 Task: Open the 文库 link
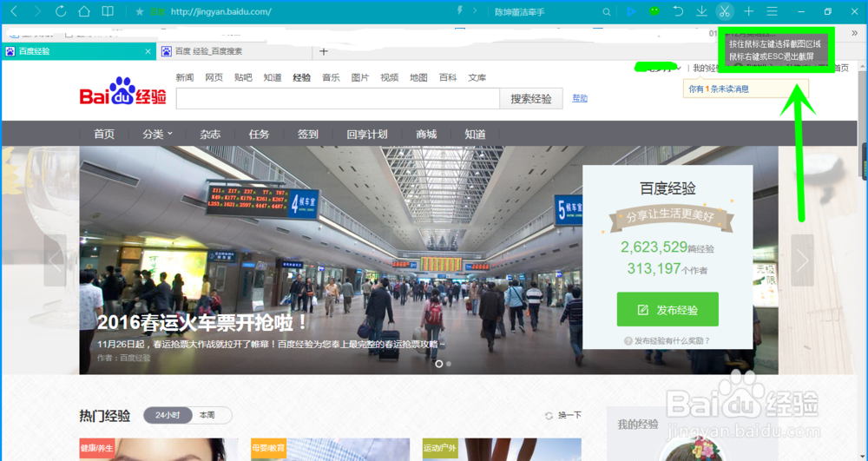tap(477, 77)
